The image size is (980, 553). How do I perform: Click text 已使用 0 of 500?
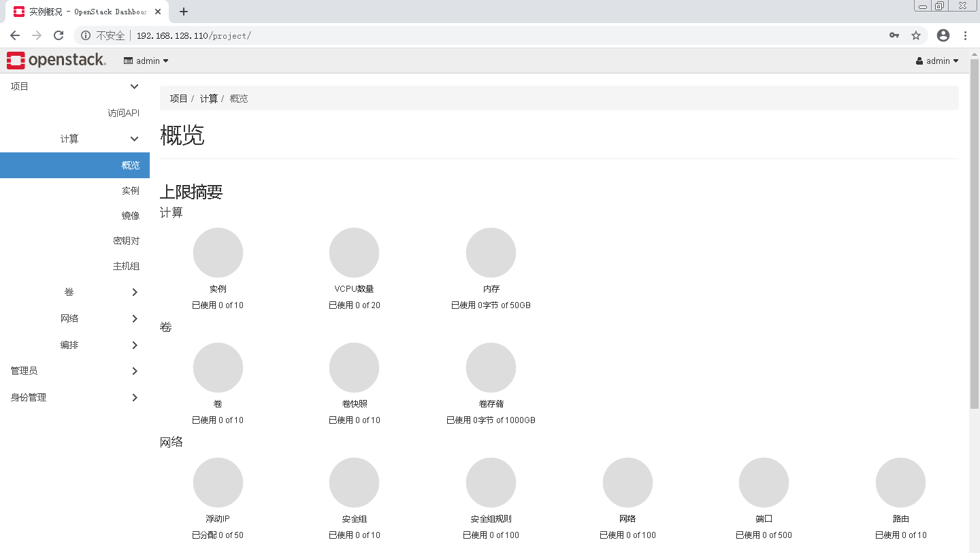point(764,535)
